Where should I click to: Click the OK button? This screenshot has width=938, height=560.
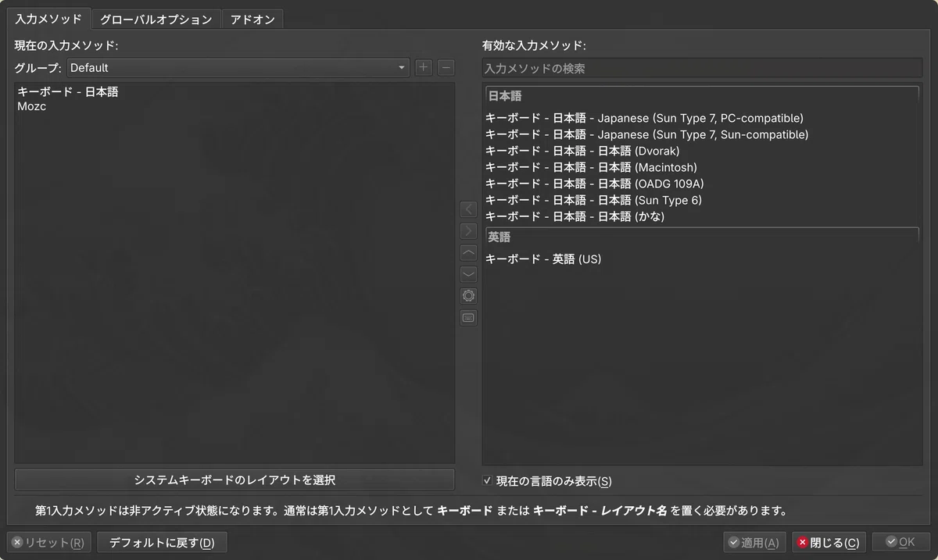point(900,542)
